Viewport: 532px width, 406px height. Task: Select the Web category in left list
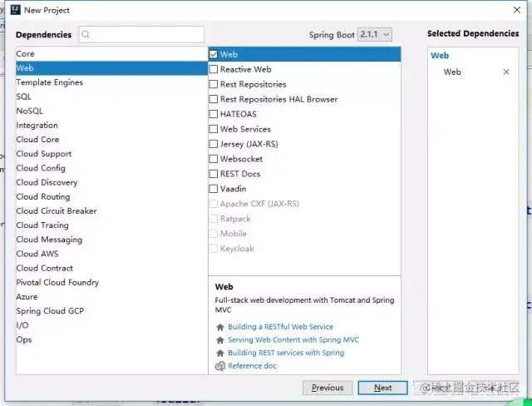click(111, 68)
